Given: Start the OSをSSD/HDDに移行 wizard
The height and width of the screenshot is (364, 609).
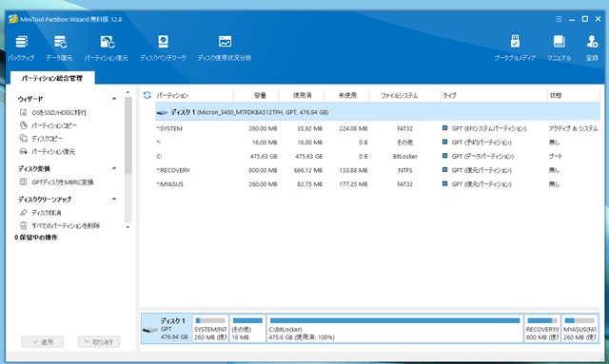Looking at the screenshot, I should coord(53,112).
